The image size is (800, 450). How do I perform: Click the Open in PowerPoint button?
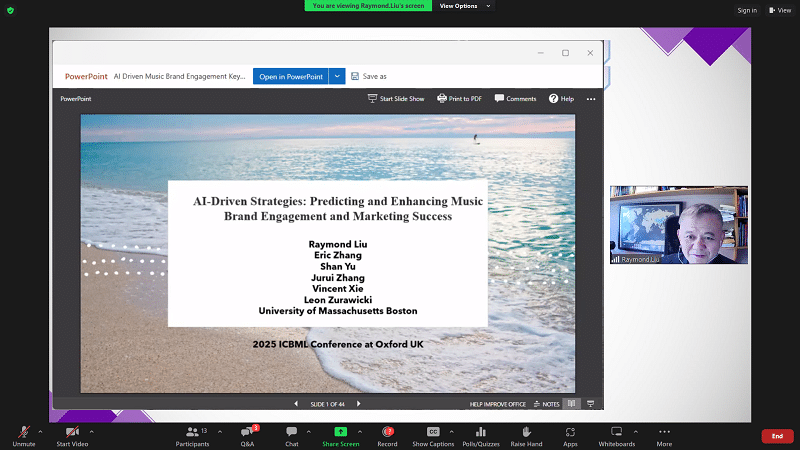click(x=290, y=76)
